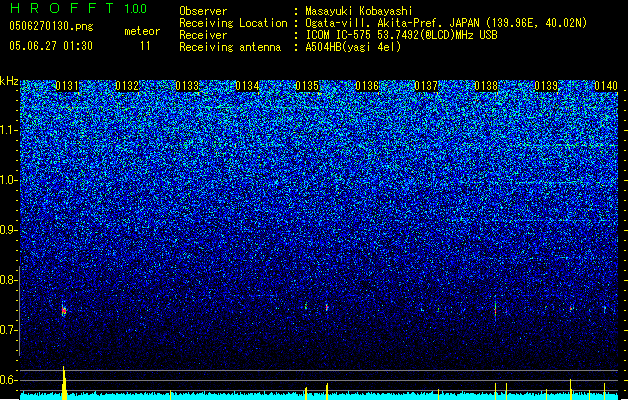Click the 0134 time marker
Screen dimensions: 629x400
[x=247, y=86]
